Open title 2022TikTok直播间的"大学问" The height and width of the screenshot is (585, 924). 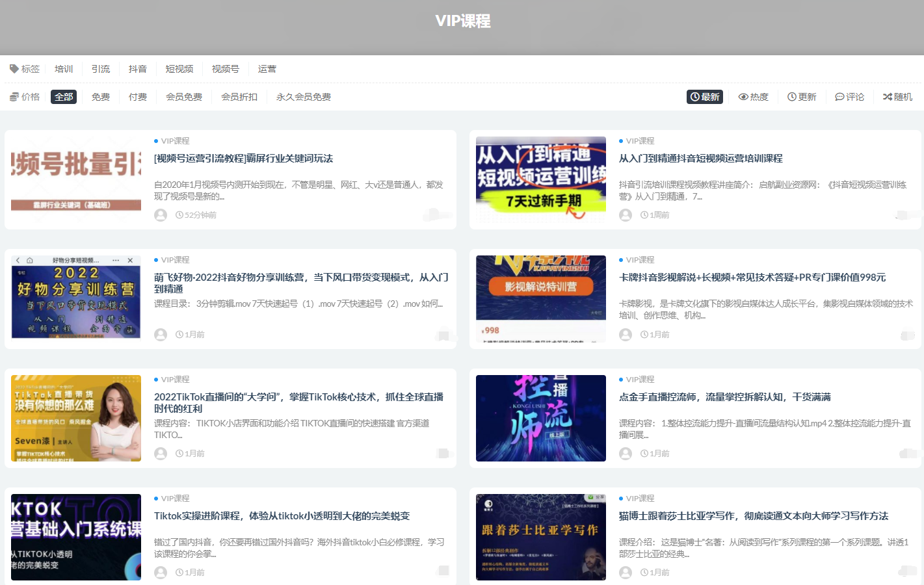pos(298,402)
